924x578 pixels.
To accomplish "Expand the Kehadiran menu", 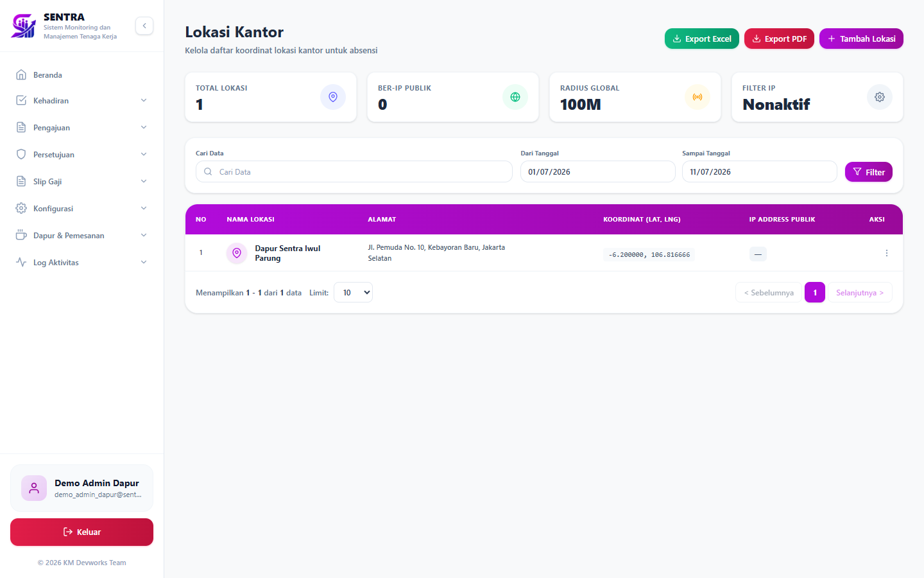I will point(81,101).
